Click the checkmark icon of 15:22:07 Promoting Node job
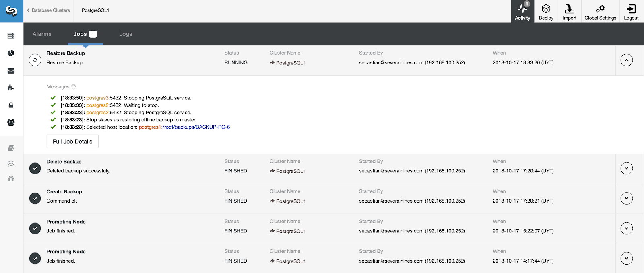Image resolution: width=644 pixels, height=273 pixels. tap(35, 228)
